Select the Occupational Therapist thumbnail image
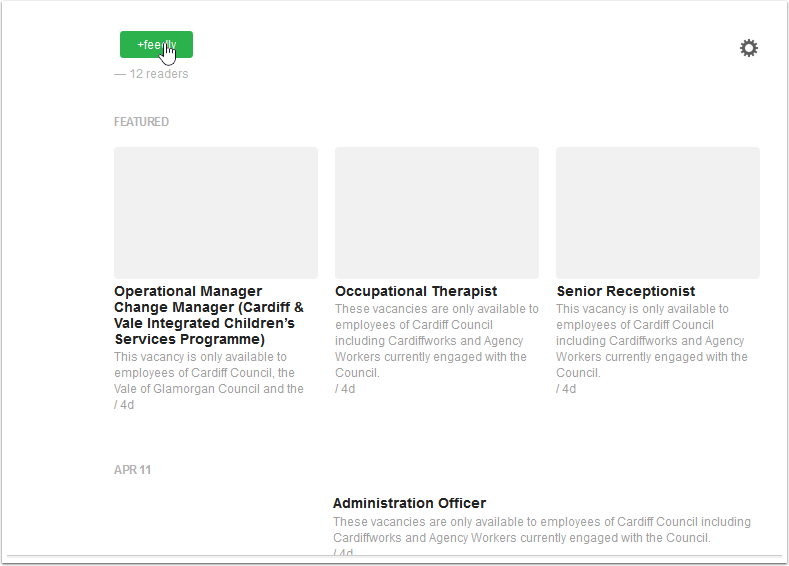 point(436,213)
